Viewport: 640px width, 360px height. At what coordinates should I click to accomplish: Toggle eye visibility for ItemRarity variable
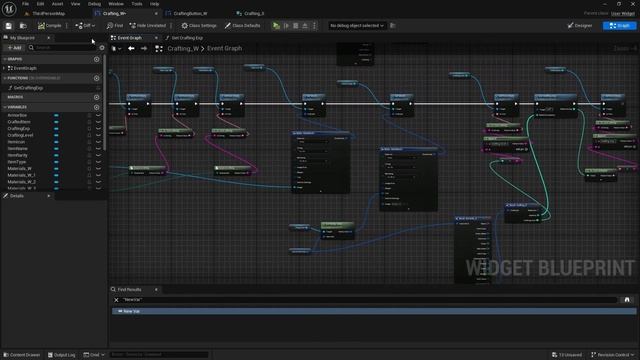click(x=98, y=155)
